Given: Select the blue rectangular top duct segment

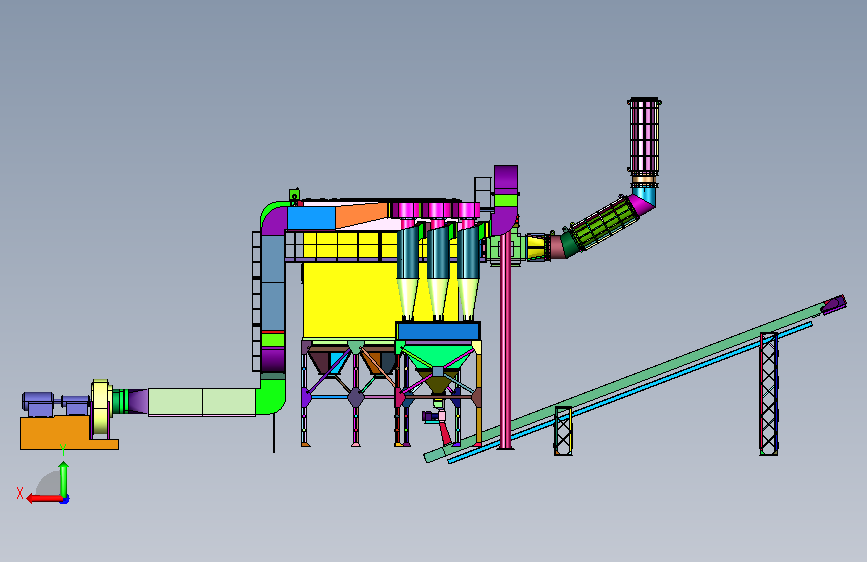Looking at the screenshot, I should coord(311,218).
